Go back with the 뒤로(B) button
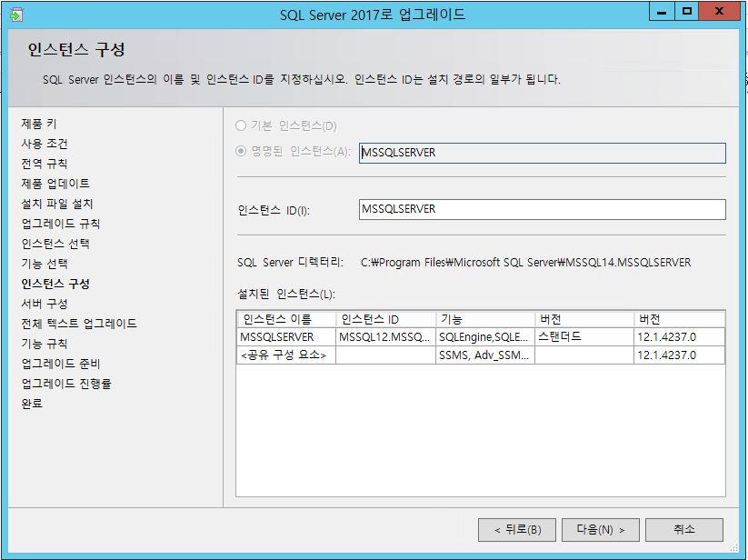The image size is (748, 560). [x=517, y=529]
